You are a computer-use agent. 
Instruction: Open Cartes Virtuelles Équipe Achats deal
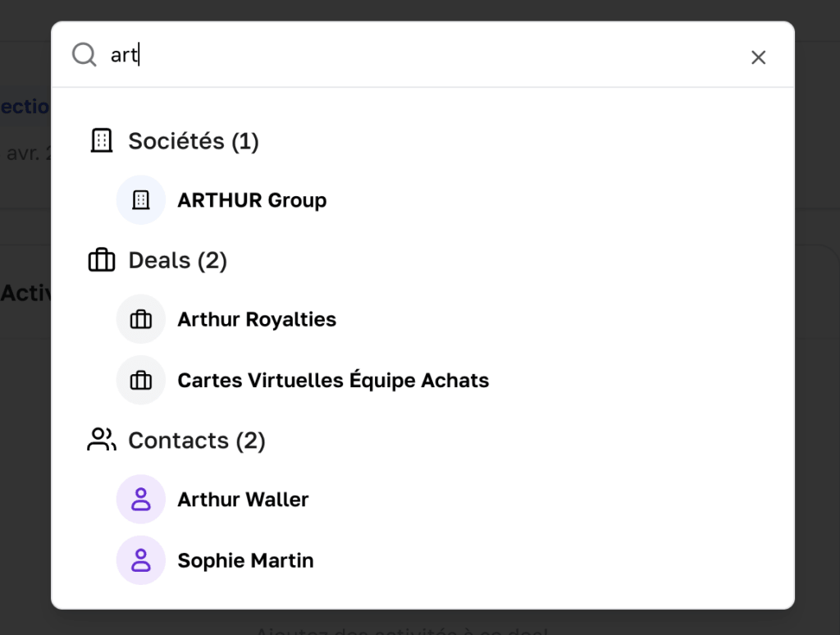pyautogui.click(x=333, y=380)
